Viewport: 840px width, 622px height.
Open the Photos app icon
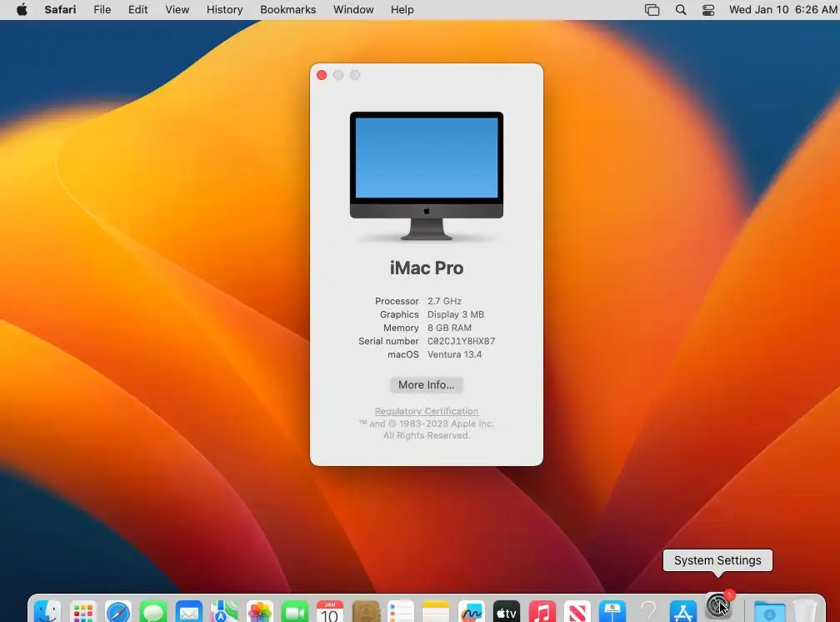click(260, 612)
